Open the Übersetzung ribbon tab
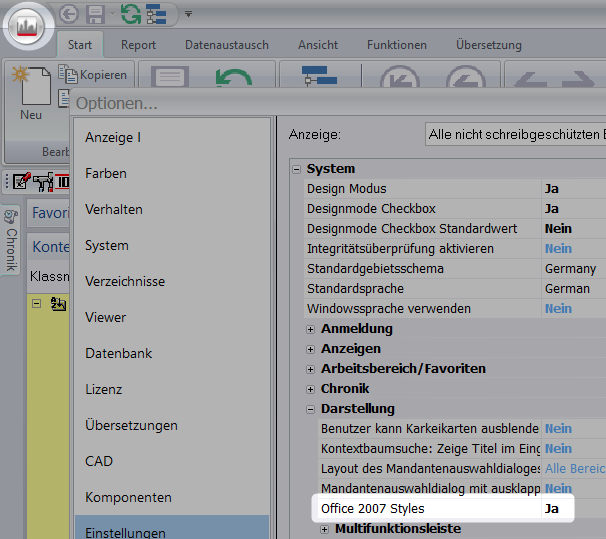 coord(489,45)
